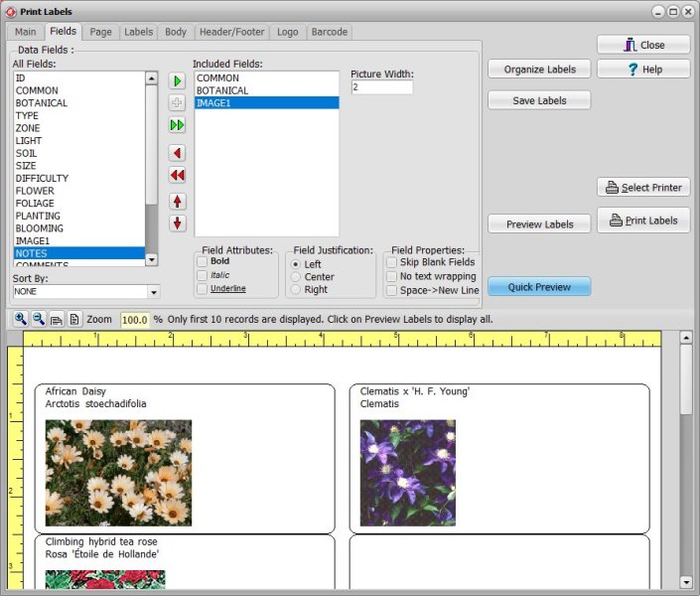The width and height of the screenshot is (700, 596).
Task: Switch to the Labels tab
Action: [138, 32]
